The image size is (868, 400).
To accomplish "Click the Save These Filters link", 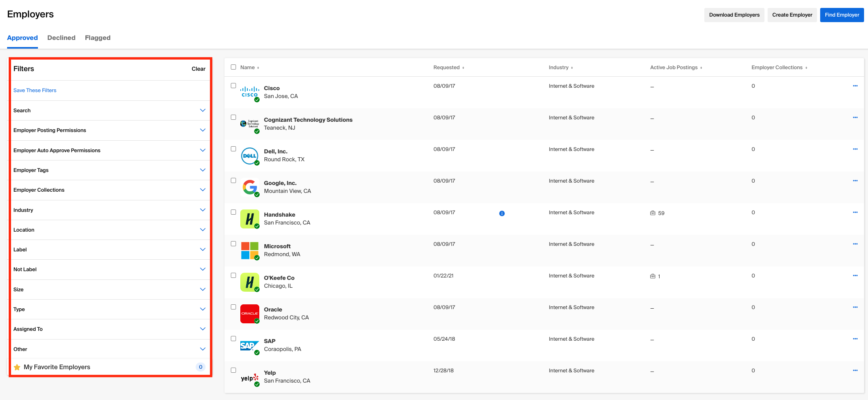I will (x=35, y=91).
